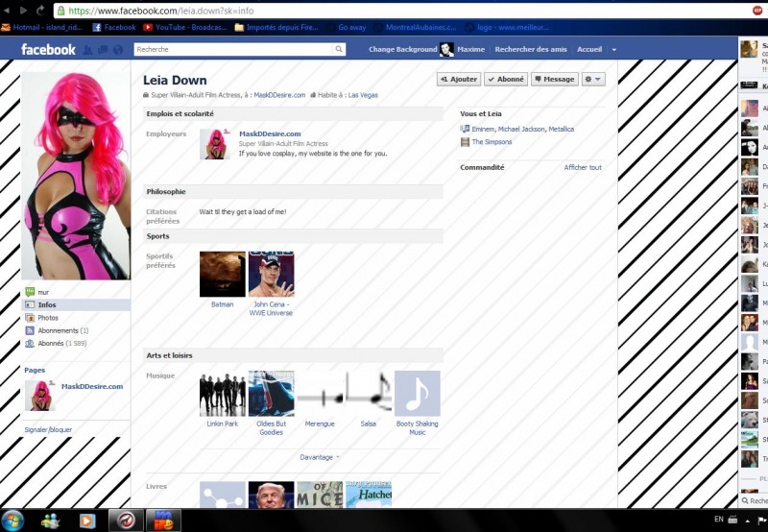Click the Eminem link
The height and width of the screenshot is (532, 768).
(x=483, y=129)
